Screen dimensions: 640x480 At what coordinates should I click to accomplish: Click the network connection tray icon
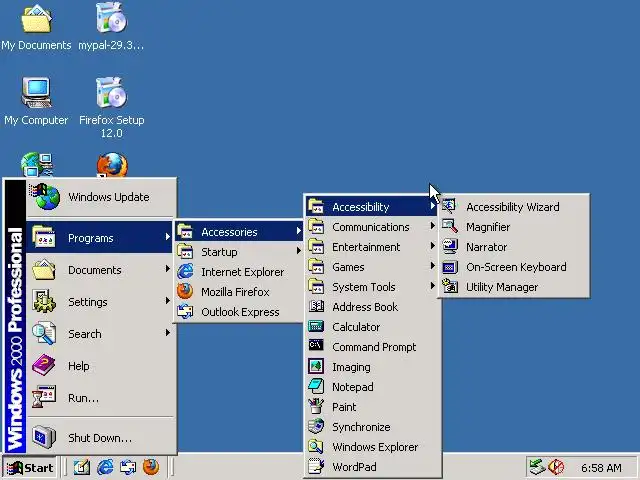537,467
